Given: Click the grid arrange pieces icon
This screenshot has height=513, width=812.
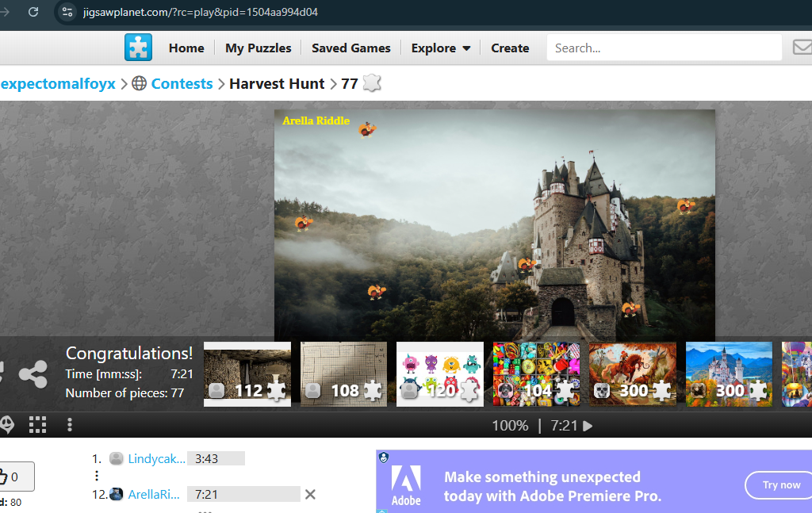Looking at the screenshot, I should tap(37, 424).
